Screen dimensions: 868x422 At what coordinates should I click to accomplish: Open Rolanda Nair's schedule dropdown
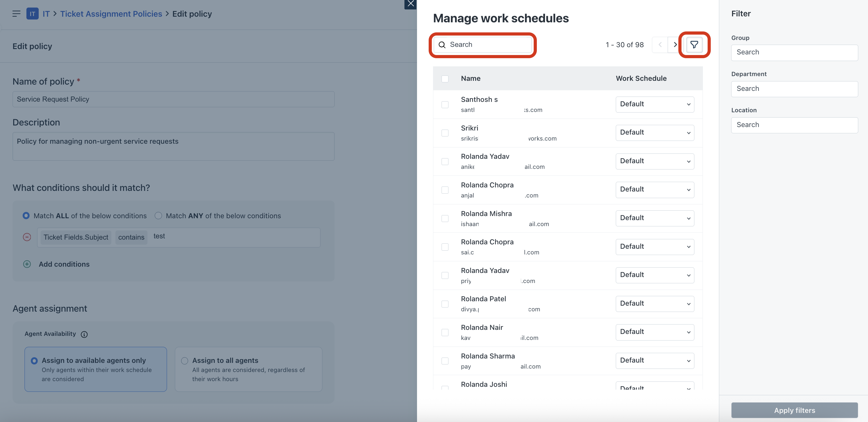click(654, 332)
